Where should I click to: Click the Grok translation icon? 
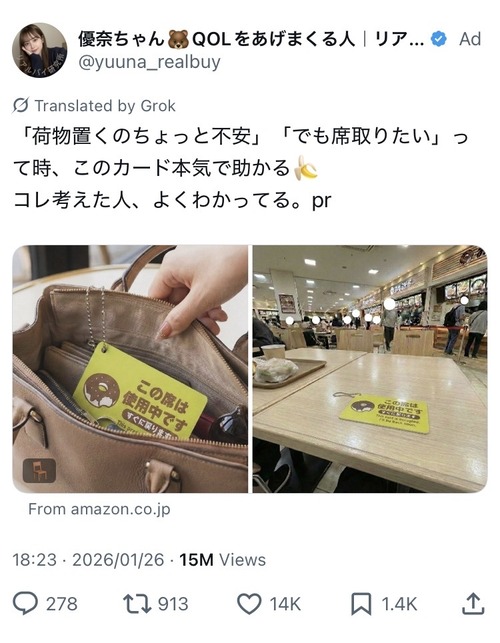pos(21,105)
